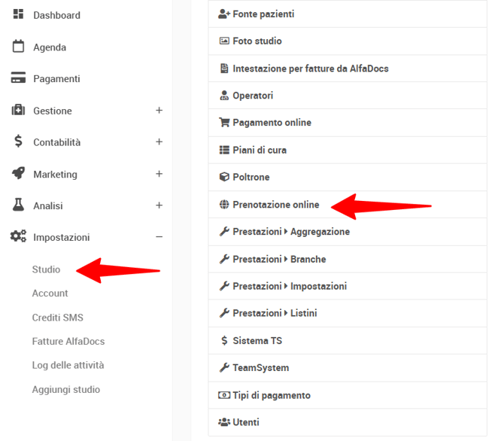Open the Sistema TS settings row
This screenshot has width=504, height=441.
point(260,341)
